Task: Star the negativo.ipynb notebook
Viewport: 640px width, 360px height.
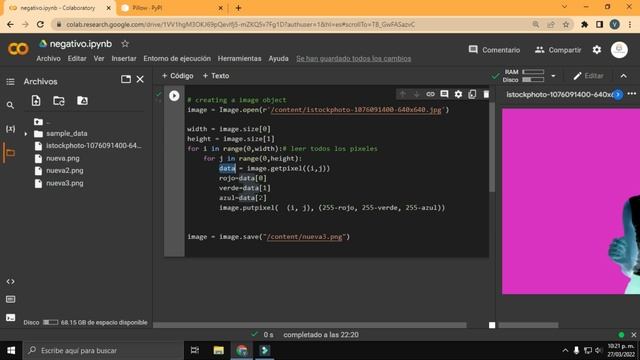Action: click(125, 44)
